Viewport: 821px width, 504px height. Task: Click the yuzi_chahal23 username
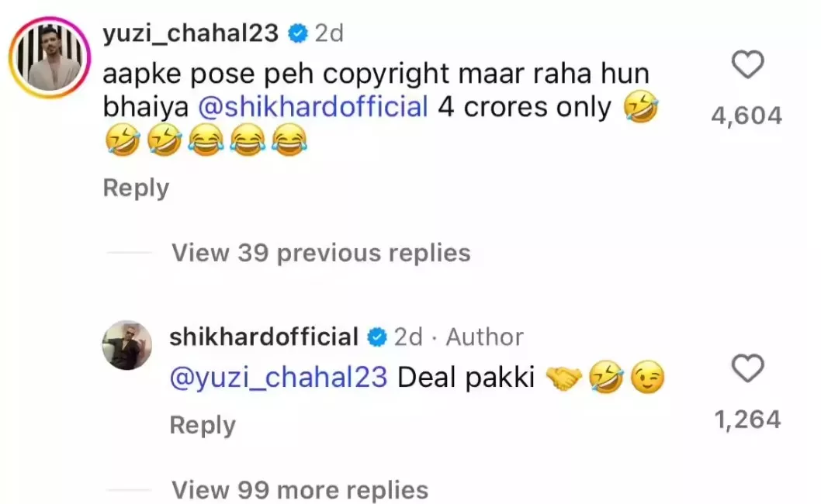[x=191, y=33]
